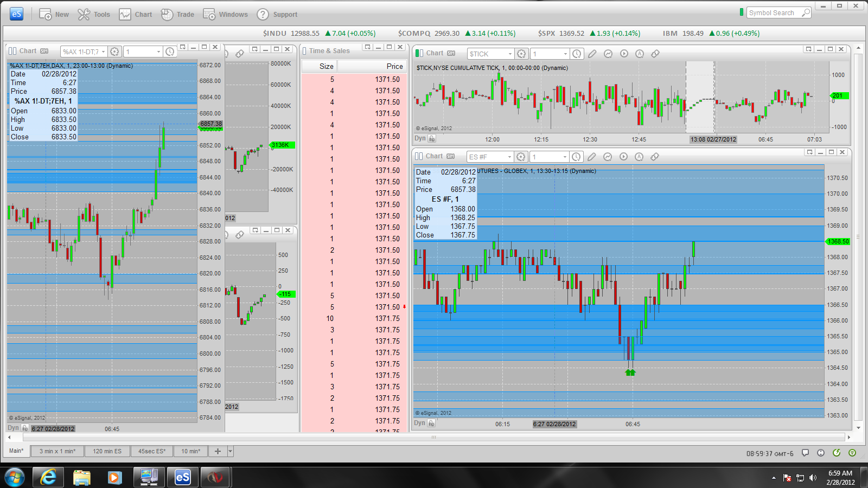Open the Support menu
This screenshot has height=488, width=868.
coord(277,15)
